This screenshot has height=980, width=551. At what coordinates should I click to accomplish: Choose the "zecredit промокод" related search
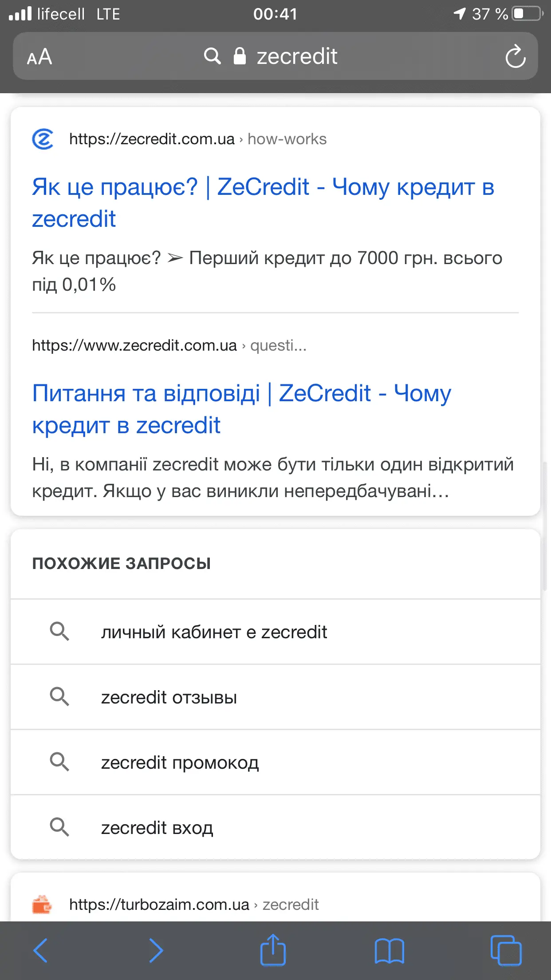pyautogui.click(x=180, y=763)
